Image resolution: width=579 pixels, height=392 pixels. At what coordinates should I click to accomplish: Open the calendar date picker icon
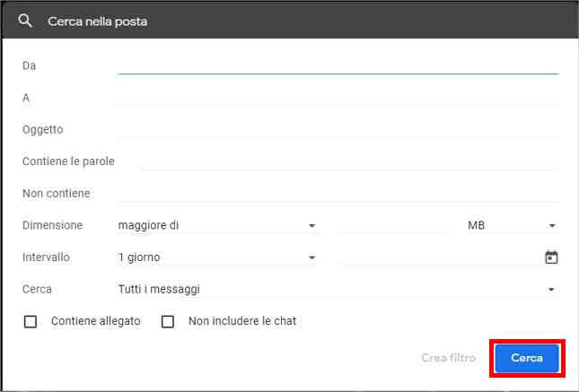(x=551, y=257)
